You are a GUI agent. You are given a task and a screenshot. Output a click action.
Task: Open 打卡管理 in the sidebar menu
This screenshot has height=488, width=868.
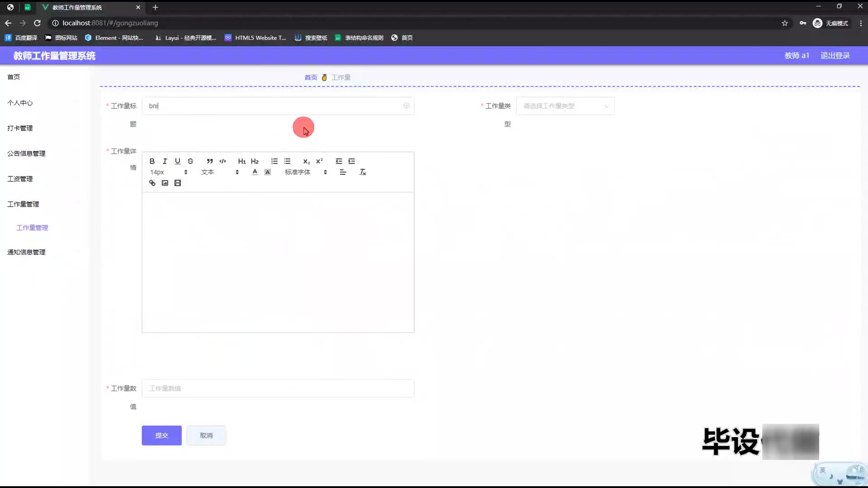[x=20, y=128]
